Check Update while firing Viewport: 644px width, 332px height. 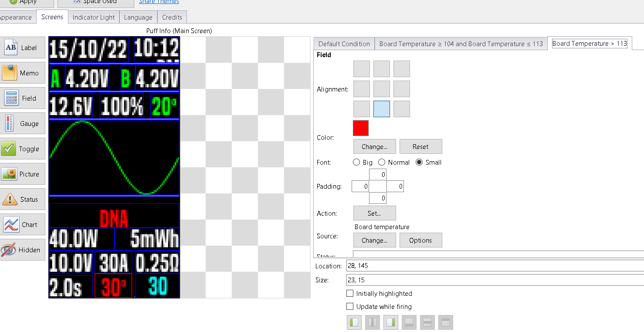(350, 307)
